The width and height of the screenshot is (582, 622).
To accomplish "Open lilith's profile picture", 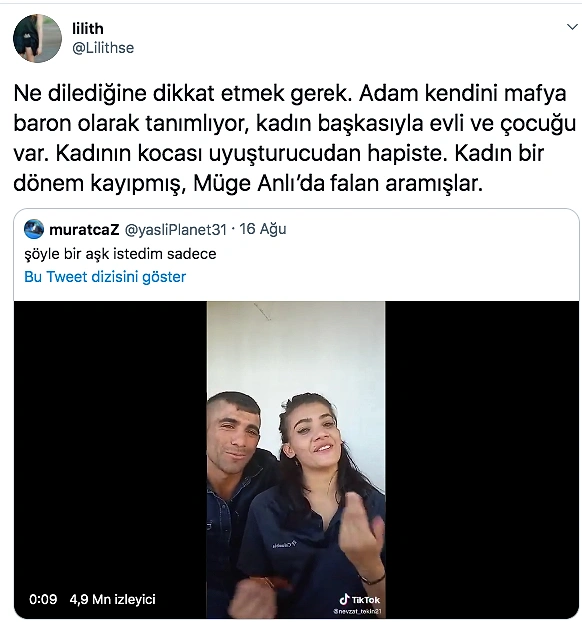I will coord(37,38).
